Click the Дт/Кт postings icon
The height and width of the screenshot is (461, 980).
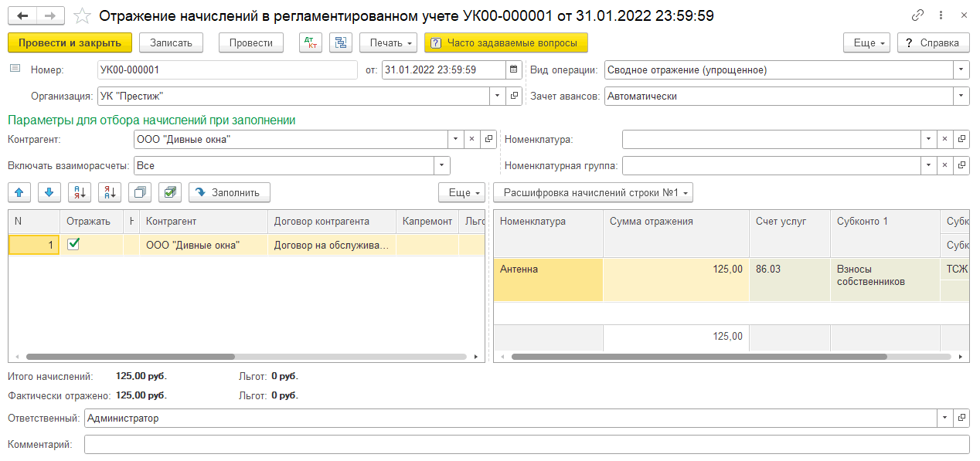click(x=310, y=42)
